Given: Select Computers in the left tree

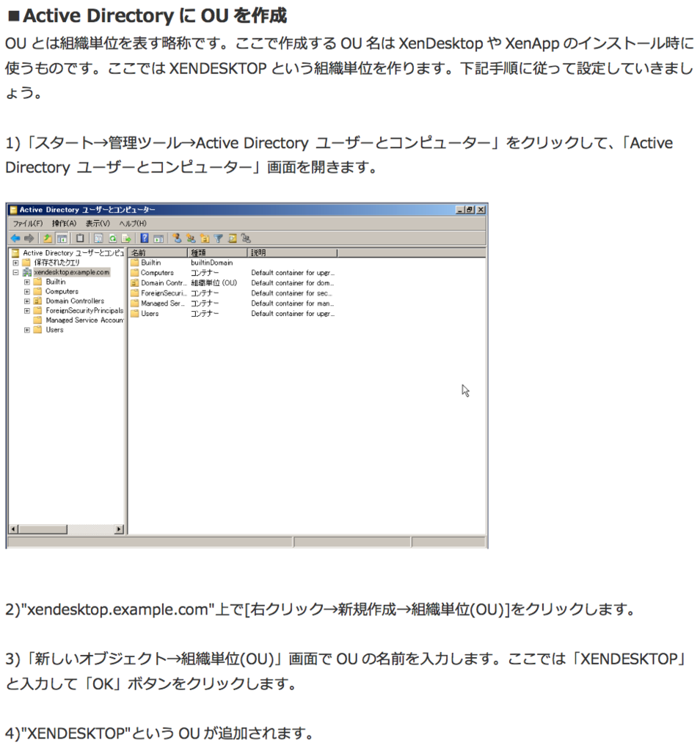Looking at the screenshot, I should 62,291.
